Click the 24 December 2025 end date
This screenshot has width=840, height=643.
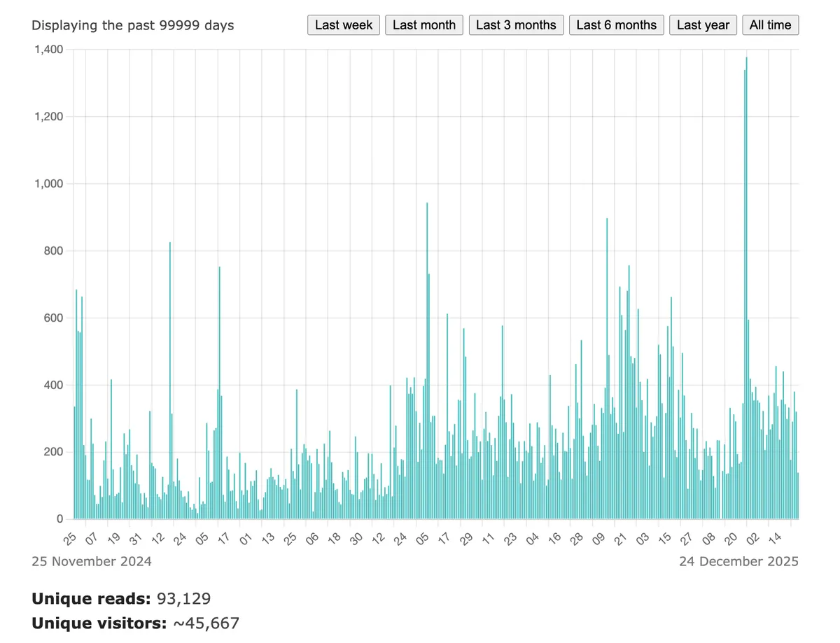coord(738,561)
